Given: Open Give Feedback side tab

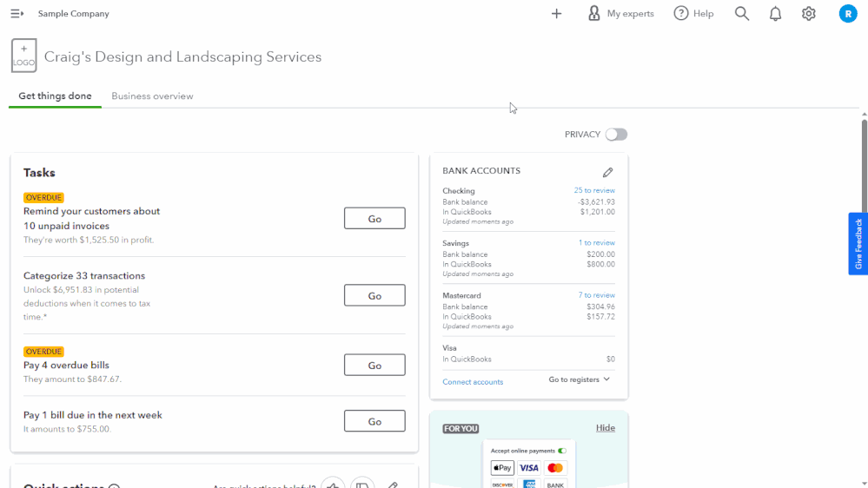Looking at the screenshot, I should tap(858, 243).
